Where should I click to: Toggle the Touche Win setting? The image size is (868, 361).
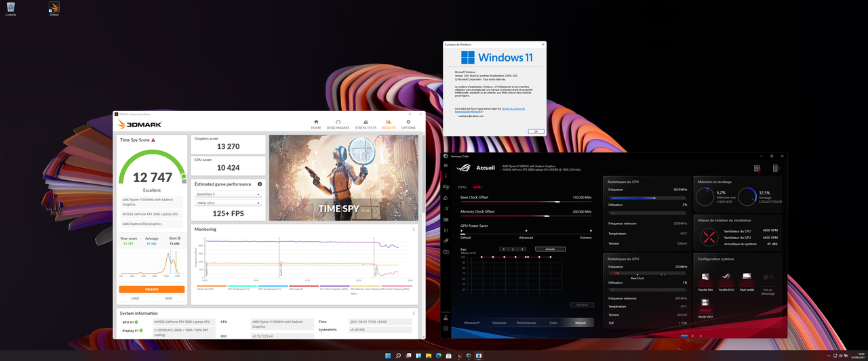[705, 281]
